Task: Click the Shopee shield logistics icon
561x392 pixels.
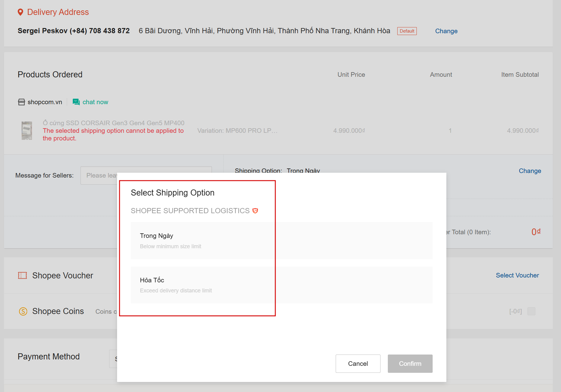Action: coord(255,211)
